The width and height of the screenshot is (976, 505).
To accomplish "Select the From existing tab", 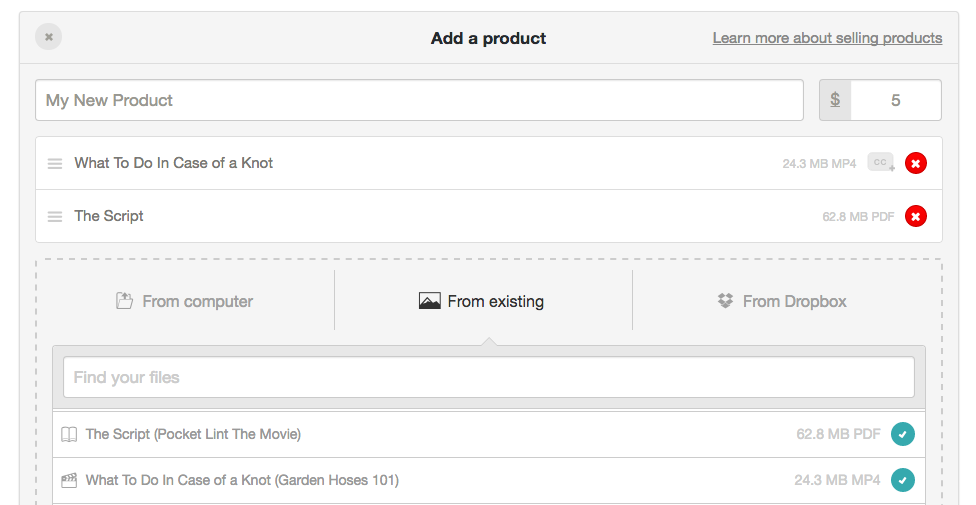I will pos(483,301).
